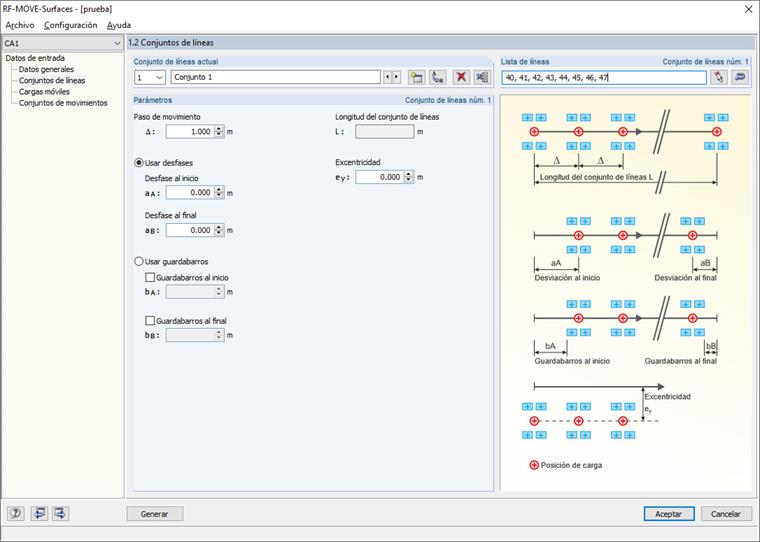Enable Guardabarros al final checkbox

tap(150, 320)
